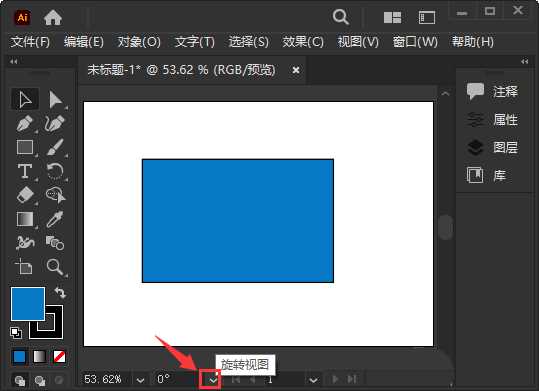
Task: Open the 效果(C) menu
Action: (x=303, y=42)
